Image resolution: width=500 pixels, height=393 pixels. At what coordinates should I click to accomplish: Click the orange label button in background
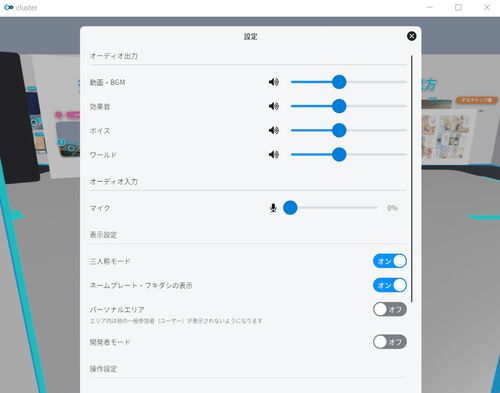pyautogui.click(x=477, y=100)
